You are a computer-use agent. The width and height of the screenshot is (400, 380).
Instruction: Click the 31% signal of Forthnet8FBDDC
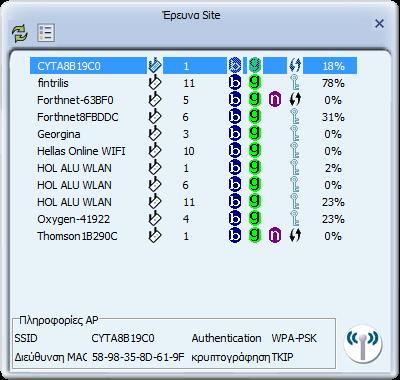click(x=333, y=117)
